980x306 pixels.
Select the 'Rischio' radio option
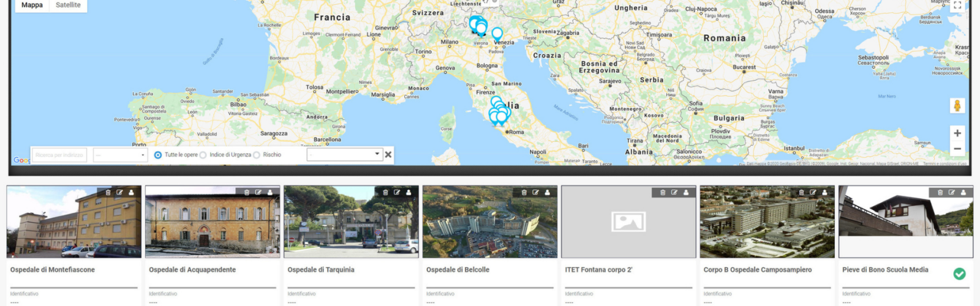click(x=257, y=155)
